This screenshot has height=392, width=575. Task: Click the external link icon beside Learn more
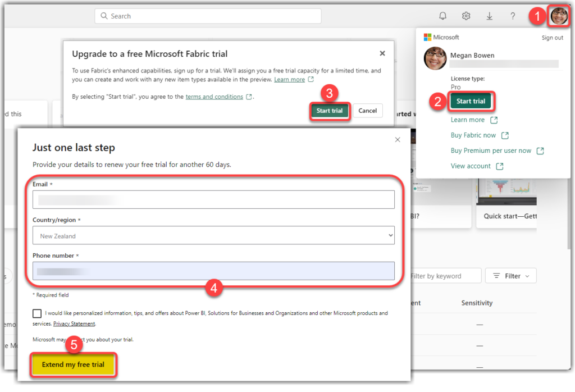click(x=493, y=120)
